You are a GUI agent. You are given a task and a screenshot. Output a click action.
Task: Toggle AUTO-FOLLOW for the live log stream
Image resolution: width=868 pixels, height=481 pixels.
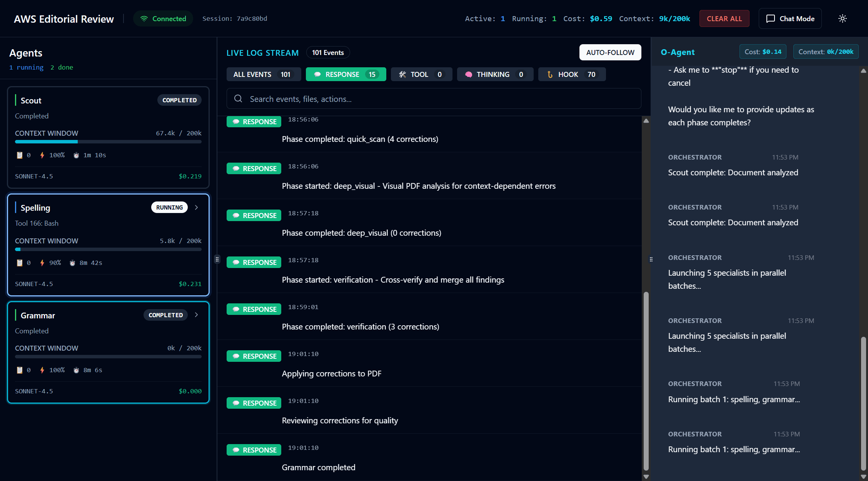pyautogui.click(x=610, y=52)
